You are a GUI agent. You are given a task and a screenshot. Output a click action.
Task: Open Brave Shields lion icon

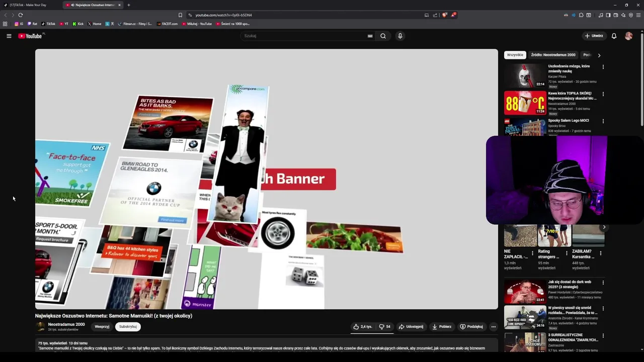point(444,15)
